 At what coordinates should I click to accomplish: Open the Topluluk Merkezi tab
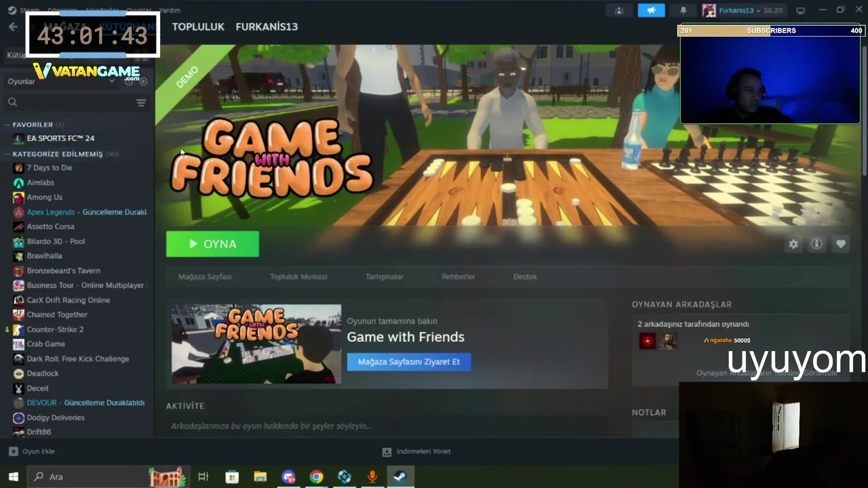[298, 277]
